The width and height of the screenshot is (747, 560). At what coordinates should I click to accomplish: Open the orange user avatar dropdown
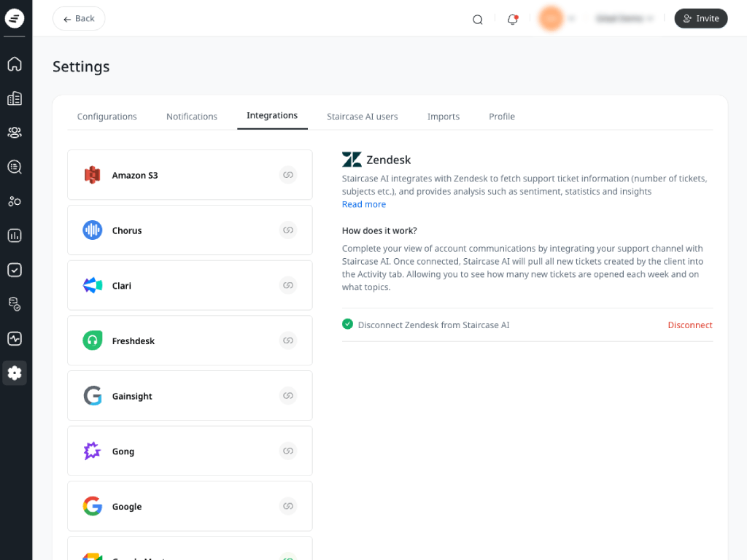click(556, 19)
